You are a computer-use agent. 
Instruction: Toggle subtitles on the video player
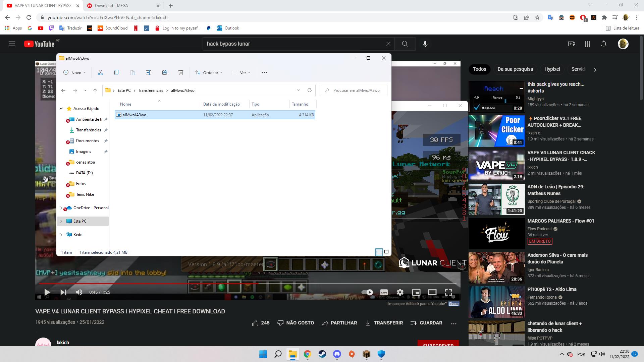tap(384, 292)
